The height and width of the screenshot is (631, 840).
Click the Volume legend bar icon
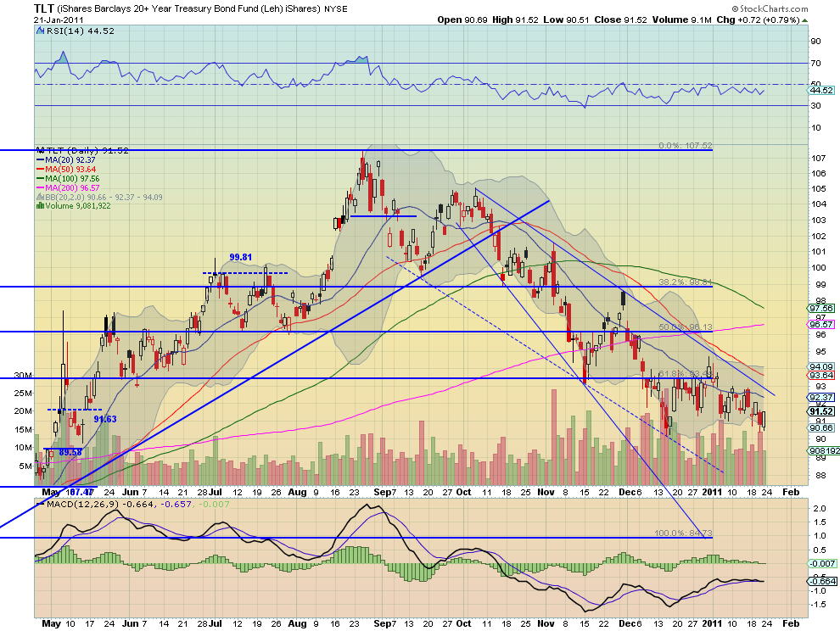[x=40, y=206]
